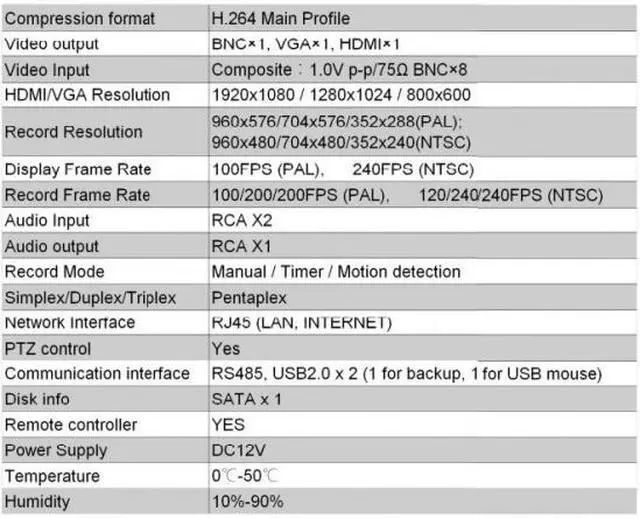Select the 'Record Resolution' label cell
The height and width of the screenshot is (518, 640).
(74, 132)
